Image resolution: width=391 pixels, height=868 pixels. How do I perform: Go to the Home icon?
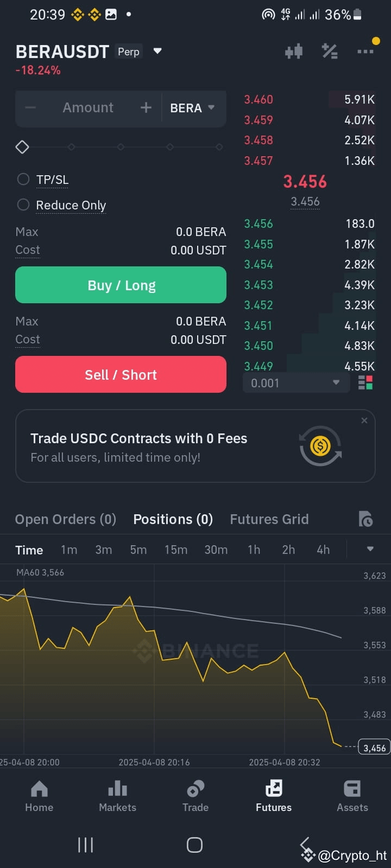(x=39, y=789)
